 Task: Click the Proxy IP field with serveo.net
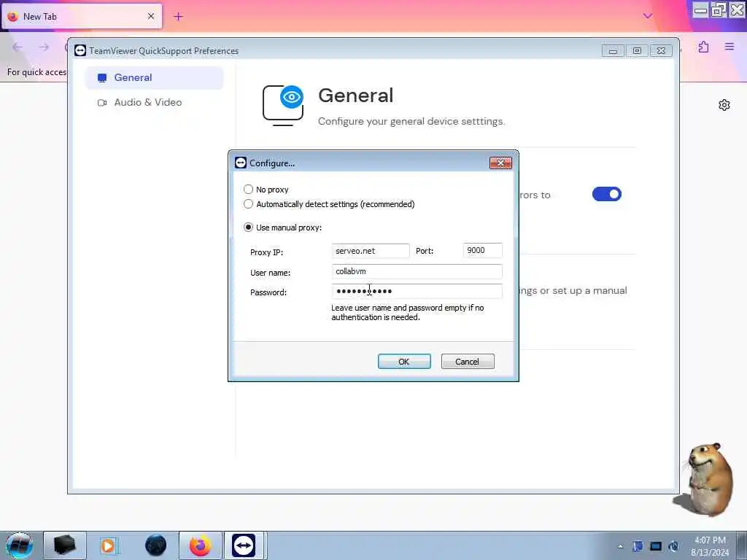(371, 251)
